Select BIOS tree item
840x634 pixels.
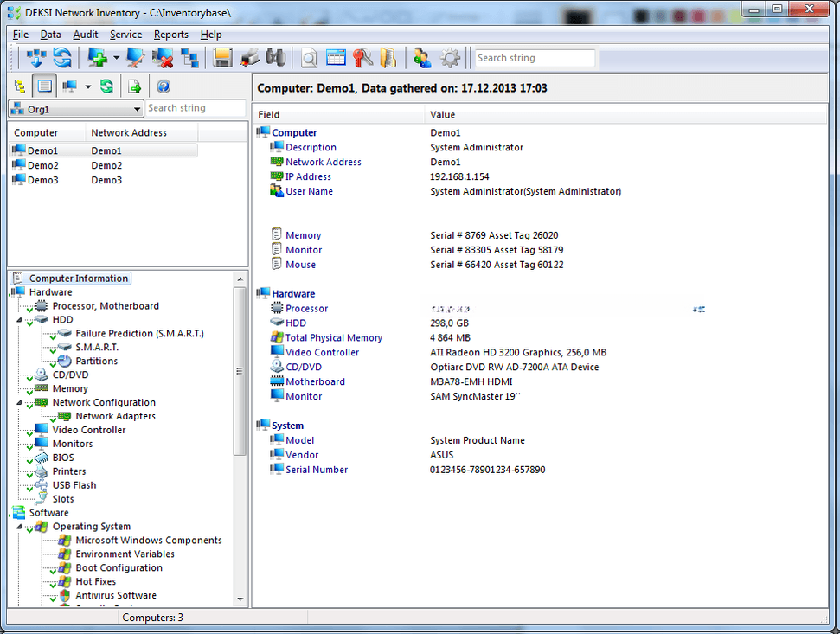[63, 458]
